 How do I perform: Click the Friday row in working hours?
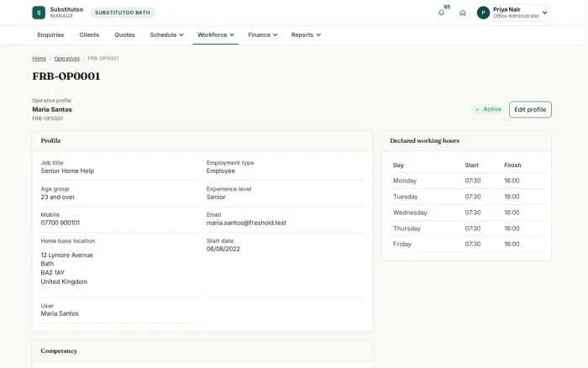pyautogui.click(x=466, y=244)
